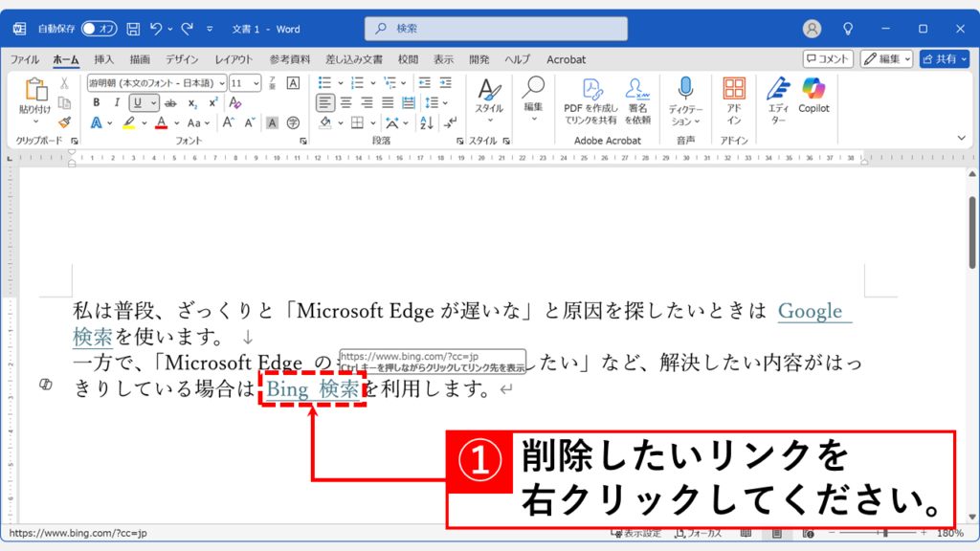Open the Quick Access Toolbar customize arrow
This screenshot has height=551, width=980.
coord(210,29)
